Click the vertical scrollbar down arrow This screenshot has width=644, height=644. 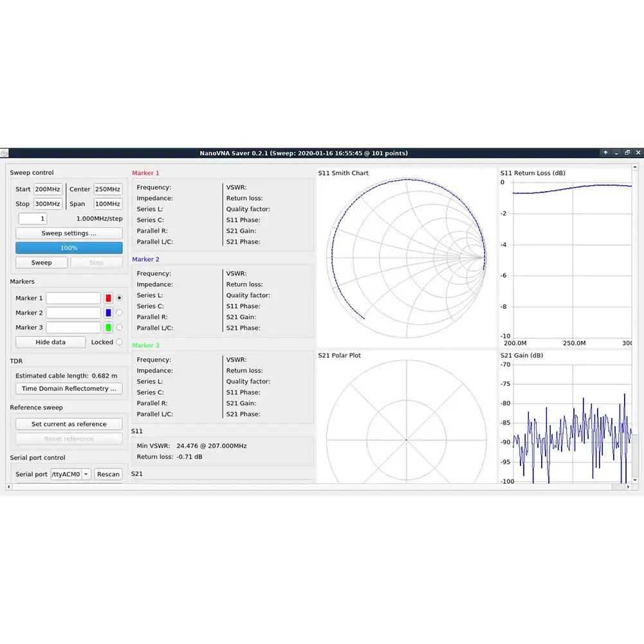tap(636, 480)
